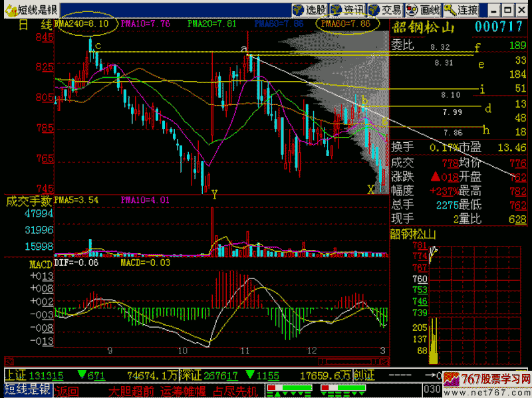
Task: Click the 连接 connect key icon
Action: click(461, 10)
